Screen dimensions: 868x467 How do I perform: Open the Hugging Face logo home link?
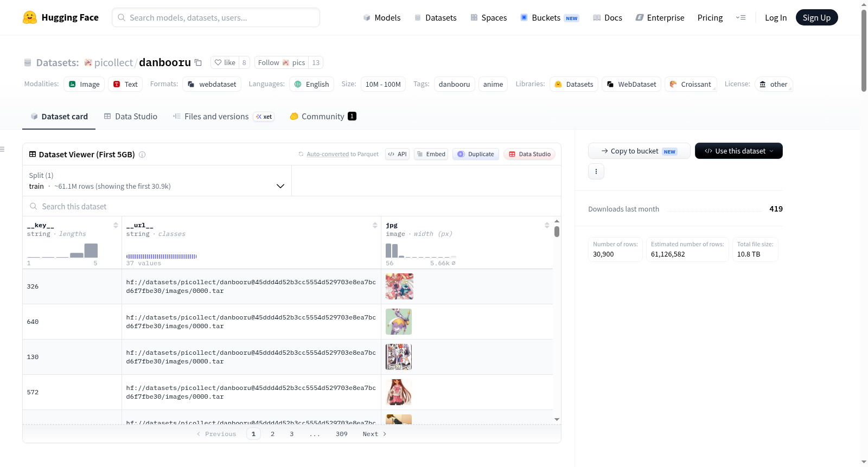pyautogui.click(x=61, y=17)
